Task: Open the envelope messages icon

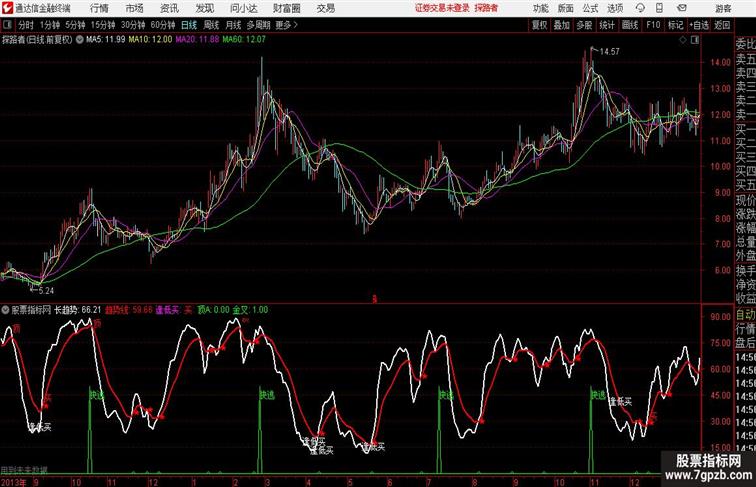Action: tap(682, 8)
